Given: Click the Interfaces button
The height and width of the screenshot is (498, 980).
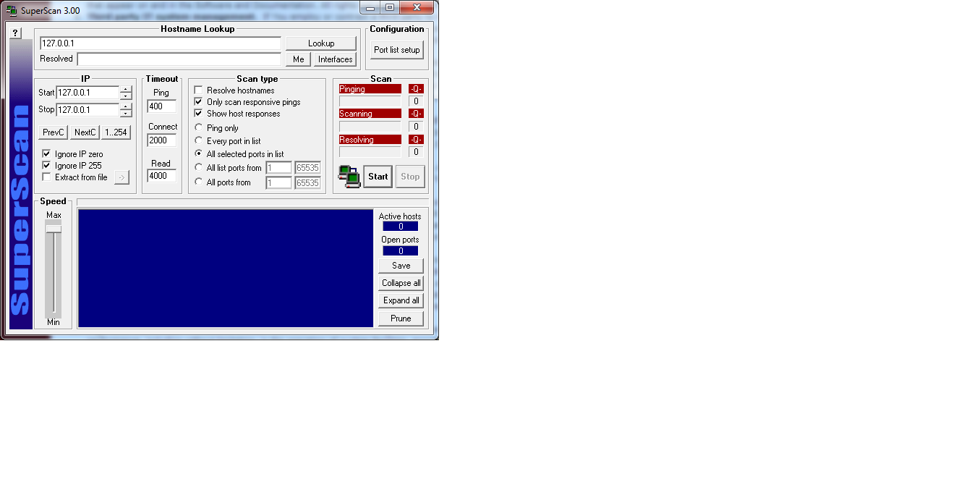Looking at the screenshot, I should (x=335, y=59).
